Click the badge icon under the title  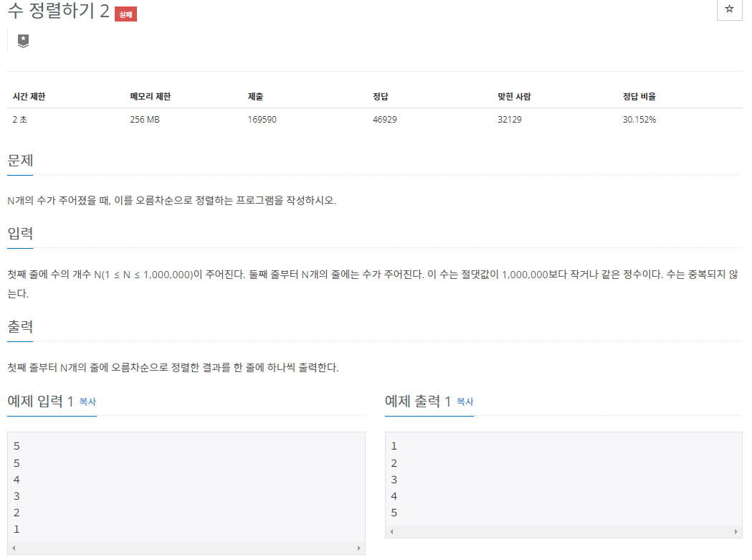tap(23, 41)
